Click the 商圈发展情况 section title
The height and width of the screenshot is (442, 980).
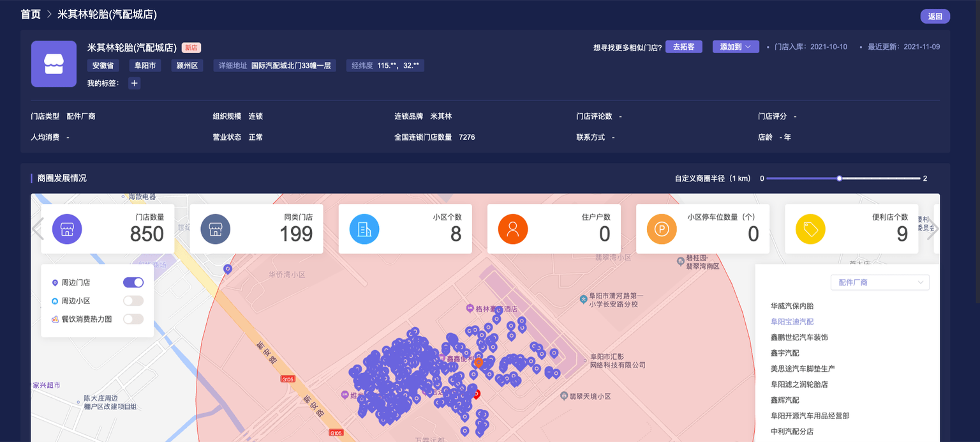click(62, 178)
